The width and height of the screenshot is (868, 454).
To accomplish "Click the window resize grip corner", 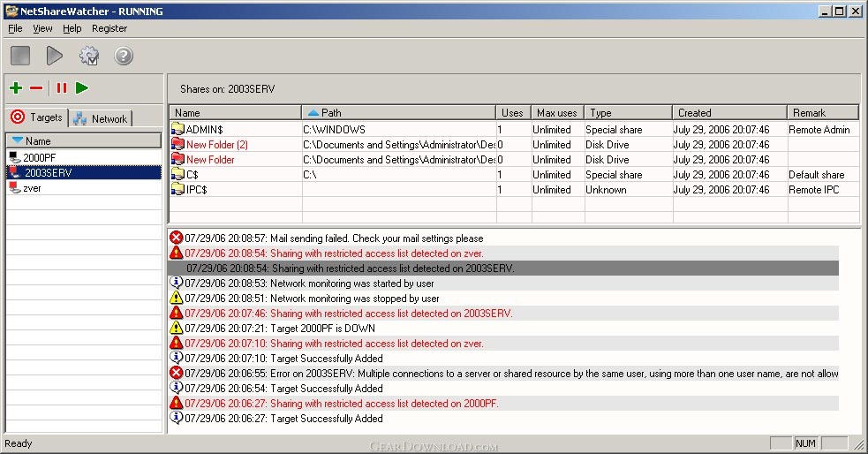I will coord(858,444).
